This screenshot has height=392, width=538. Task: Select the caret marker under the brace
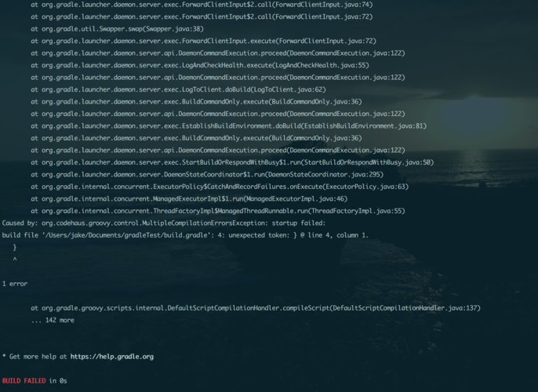point(15,260)
